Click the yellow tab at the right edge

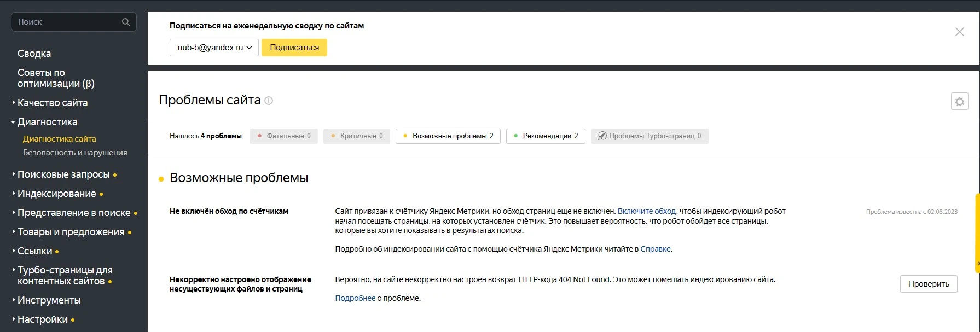977,232
